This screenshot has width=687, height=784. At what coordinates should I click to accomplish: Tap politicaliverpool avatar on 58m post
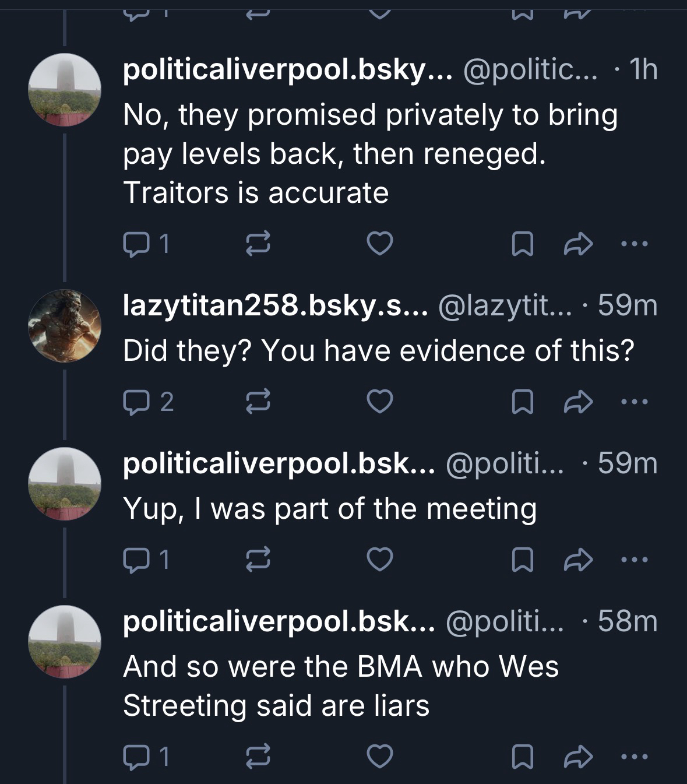click(x=65, y=641)
